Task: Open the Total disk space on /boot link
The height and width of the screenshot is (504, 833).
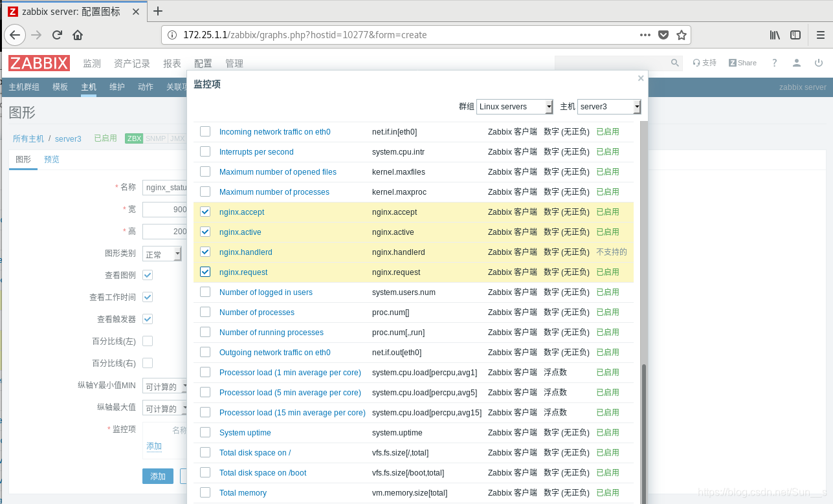Action: 263,472
